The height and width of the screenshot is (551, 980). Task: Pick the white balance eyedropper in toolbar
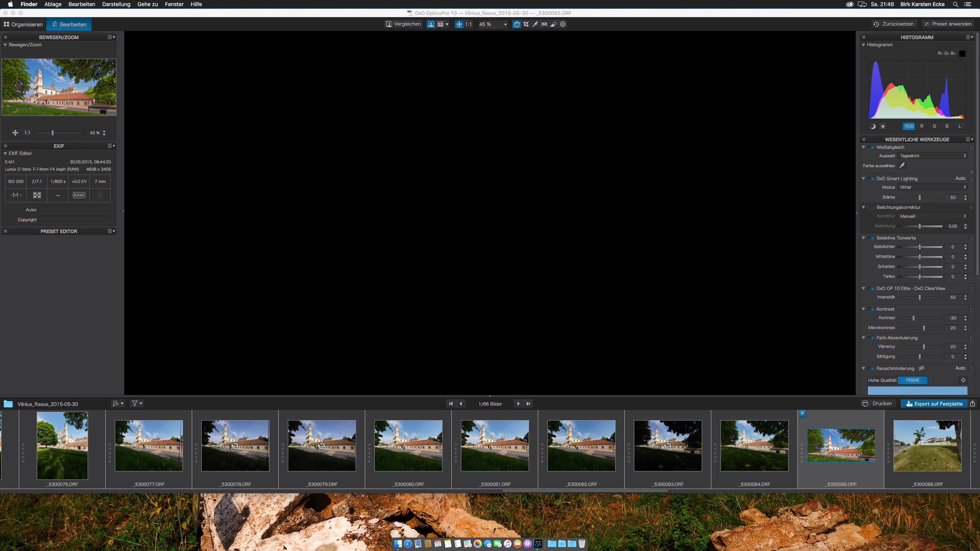click(535, 24)
